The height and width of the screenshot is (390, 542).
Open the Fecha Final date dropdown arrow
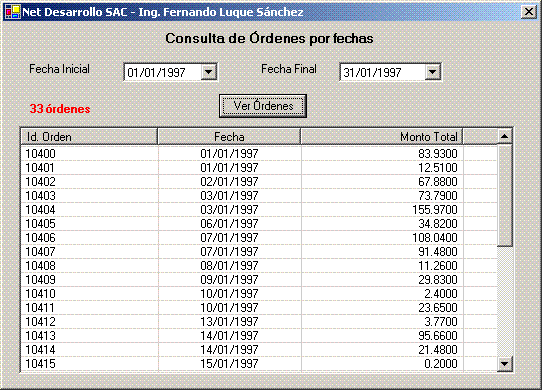point(432,72)
